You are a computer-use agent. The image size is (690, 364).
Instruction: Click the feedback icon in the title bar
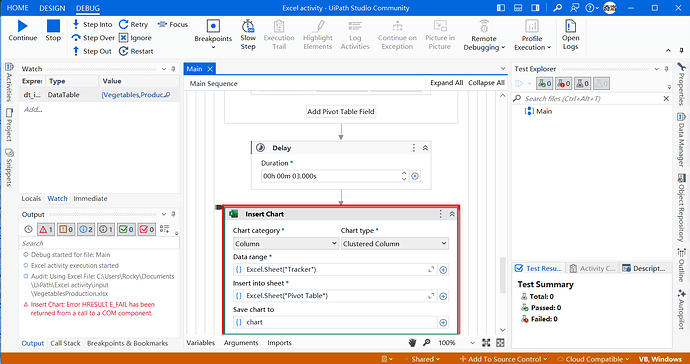[x=574, y=8]
